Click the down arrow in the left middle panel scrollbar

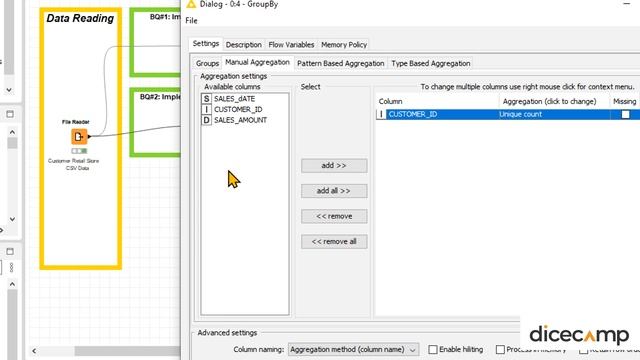click(x=12, y=219)
